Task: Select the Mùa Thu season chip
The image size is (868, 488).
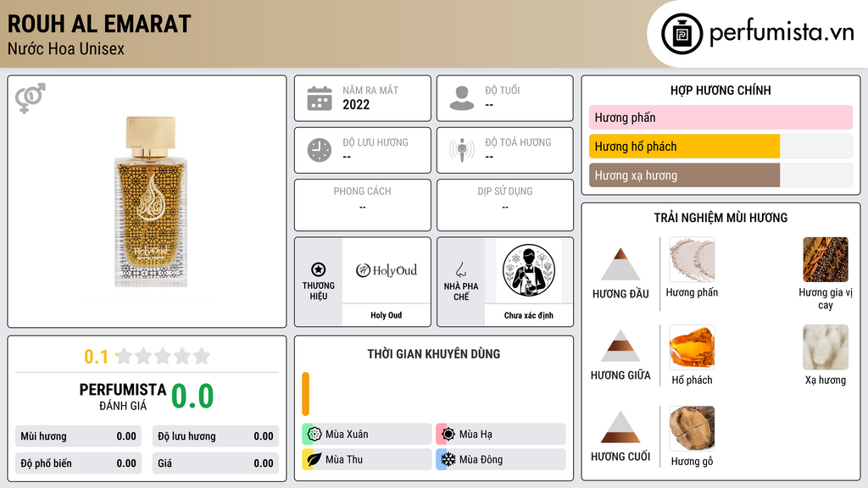Action: coord(367,459)
